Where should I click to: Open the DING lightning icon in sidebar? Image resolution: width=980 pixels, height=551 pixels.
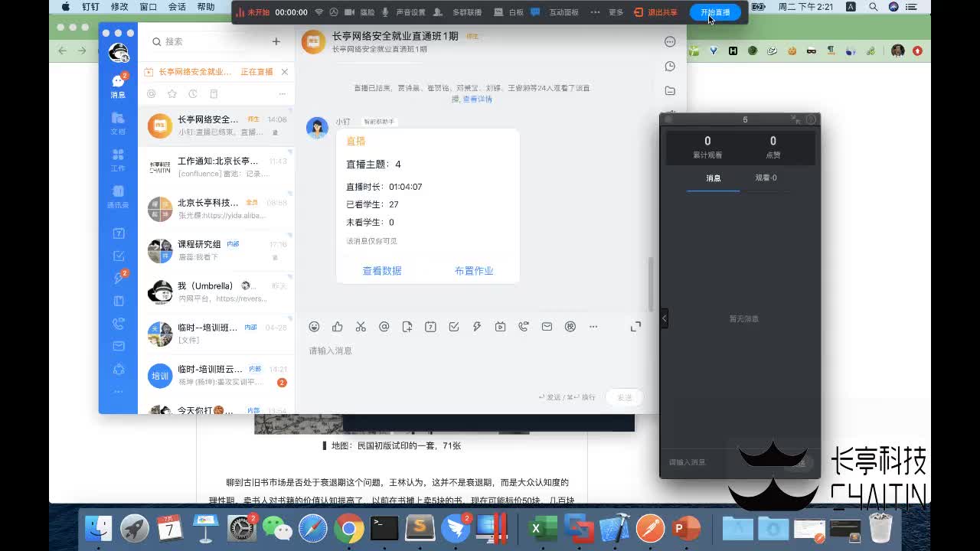point(119,278)
